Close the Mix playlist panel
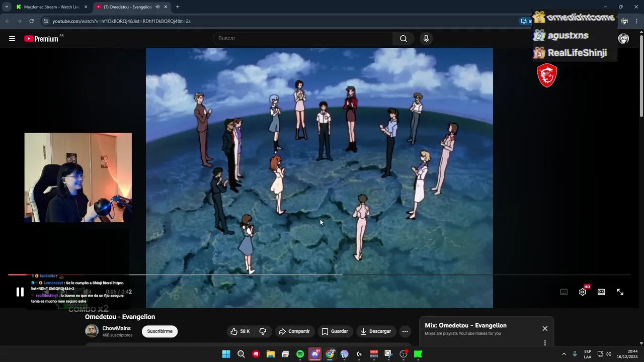The height and width of the screenshot is (362, 644). (545, 328)
